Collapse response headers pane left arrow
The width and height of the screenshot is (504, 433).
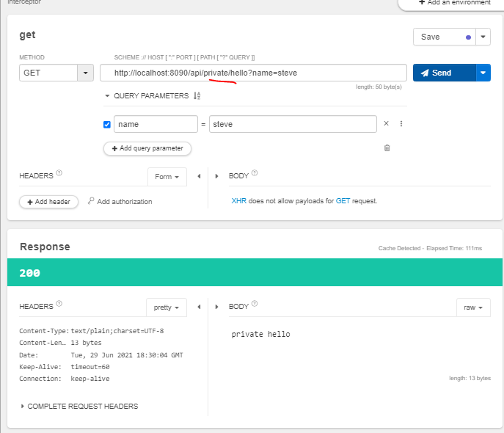(x=199, y=307)
